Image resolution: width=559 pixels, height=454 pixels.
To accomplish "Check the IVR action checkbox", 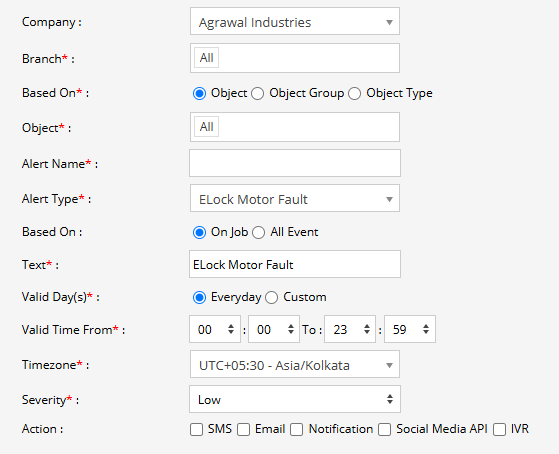I will (499, 429).
